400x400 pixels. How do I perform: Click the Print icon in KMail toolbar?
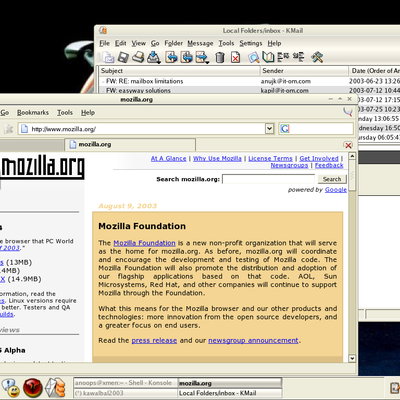click(138, 57)
